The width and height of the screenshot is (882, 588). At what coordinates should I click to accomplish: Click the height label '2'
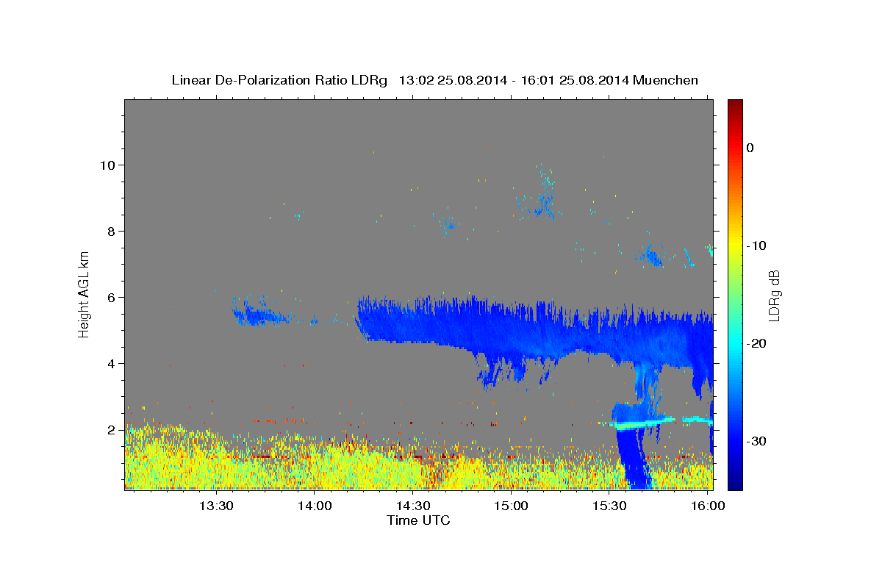[112, 429]
